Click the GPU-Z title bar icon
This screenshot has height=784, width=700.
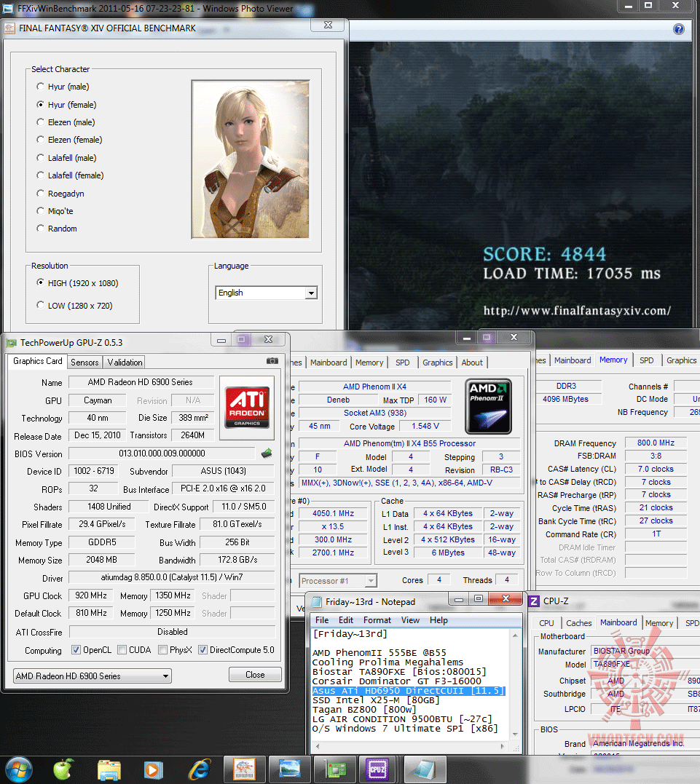[11, 343]
